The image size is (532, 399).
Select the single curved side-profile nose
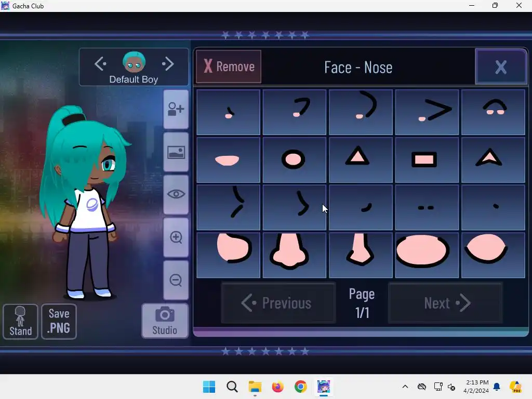295,207
